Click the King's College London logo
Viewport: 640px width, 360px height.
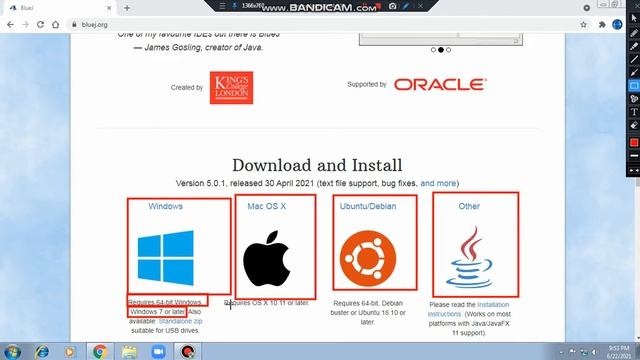coord(231,88)
